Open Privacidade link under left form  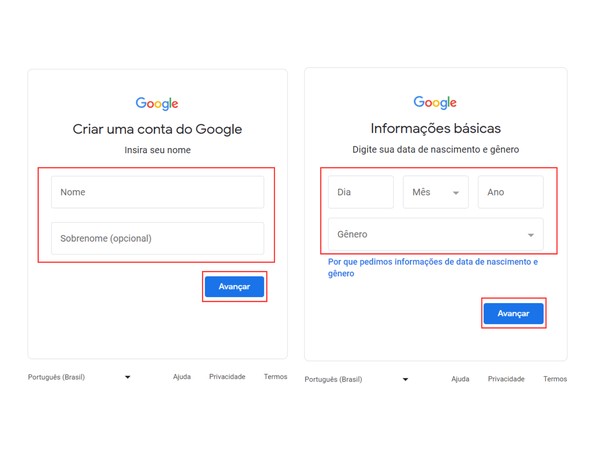pos(227,377)
